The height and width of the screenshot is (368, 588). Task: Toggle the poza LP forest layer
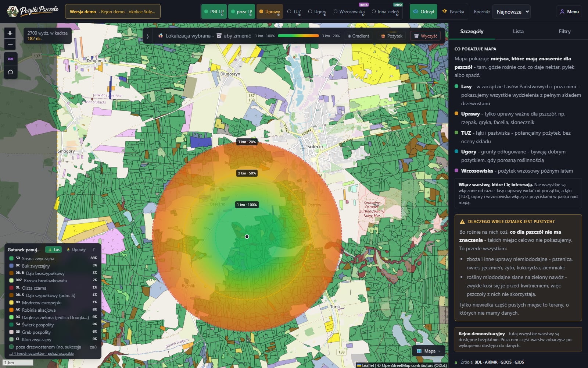(241, 11)
